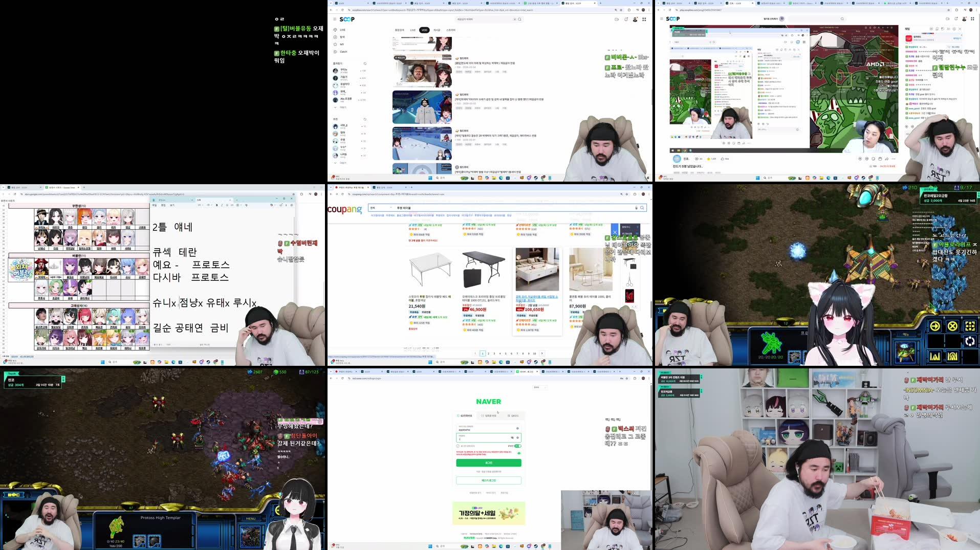The width and height of the screenshot is (980, 550).
Task: Enable the IP보안 toggle on Naver login
Action: click(517, 446)
